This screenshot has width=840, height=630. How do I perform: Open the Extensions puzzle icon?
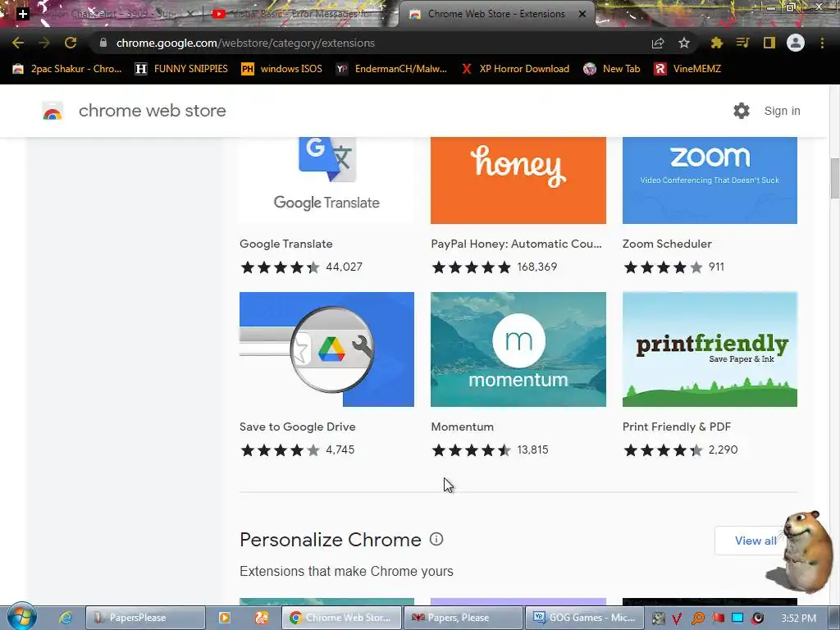click(x=716, y=43)
